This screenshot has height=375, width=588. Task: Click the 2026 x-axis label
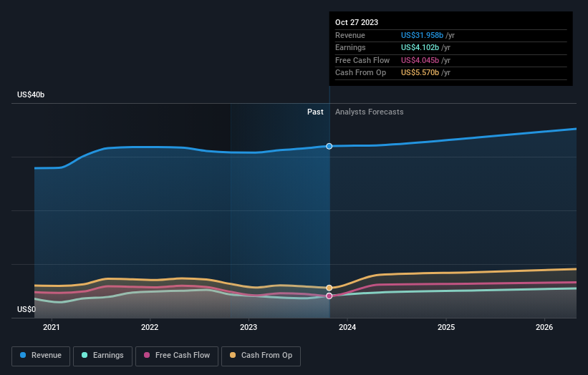tap(544, 327)
